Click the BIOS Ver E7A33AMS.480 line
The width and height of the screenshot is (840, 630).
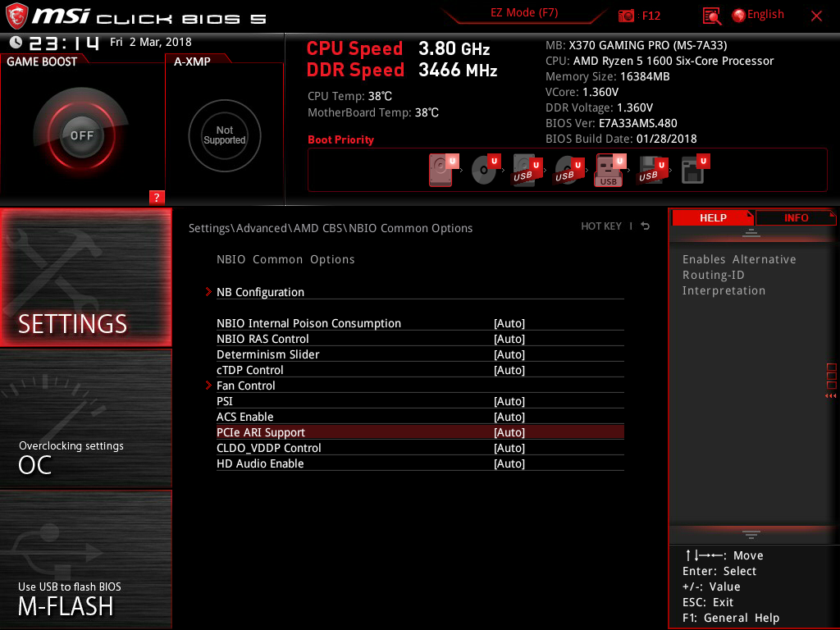(610, 123)
